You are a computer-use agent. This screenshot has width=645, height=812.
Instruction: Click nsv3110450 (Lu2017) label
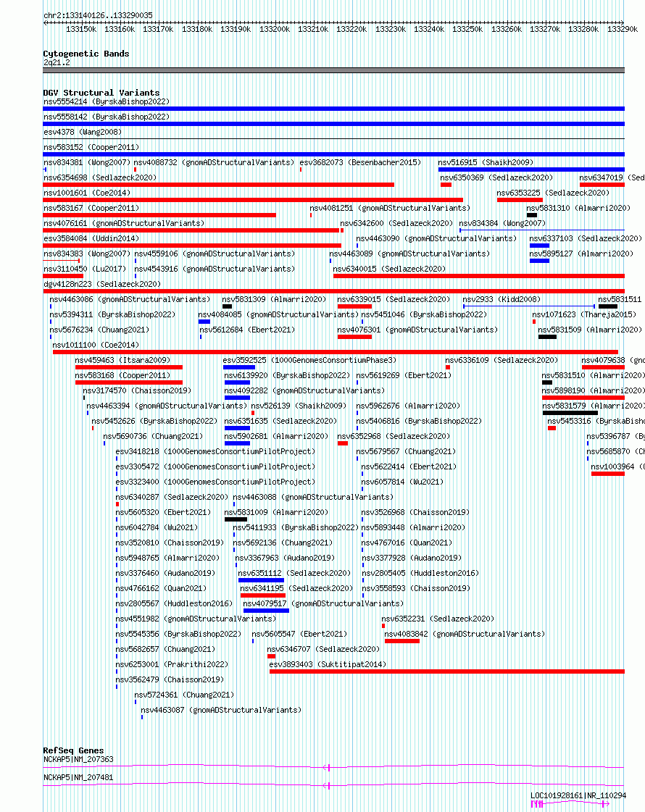pyautogui.click(x=85, y=269)
